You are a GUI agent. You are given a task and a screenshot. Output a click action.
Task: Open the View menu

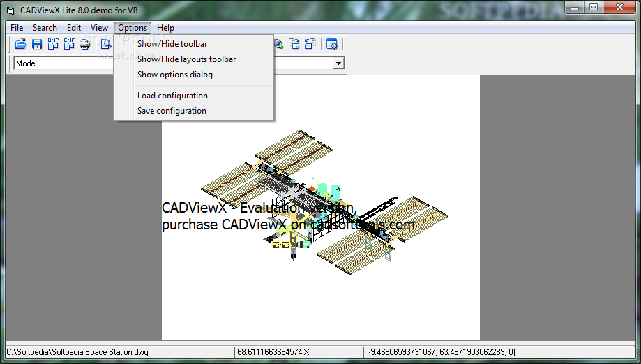tap(99, 28)
